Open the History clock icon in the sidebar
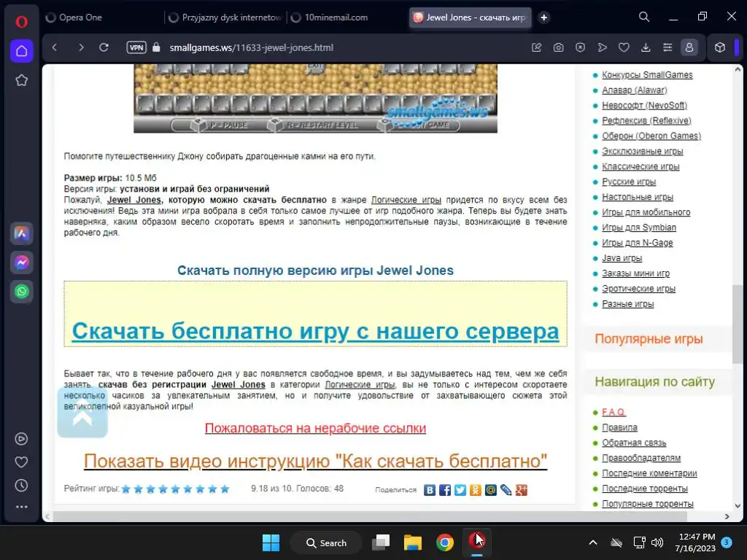 [21, 485]
